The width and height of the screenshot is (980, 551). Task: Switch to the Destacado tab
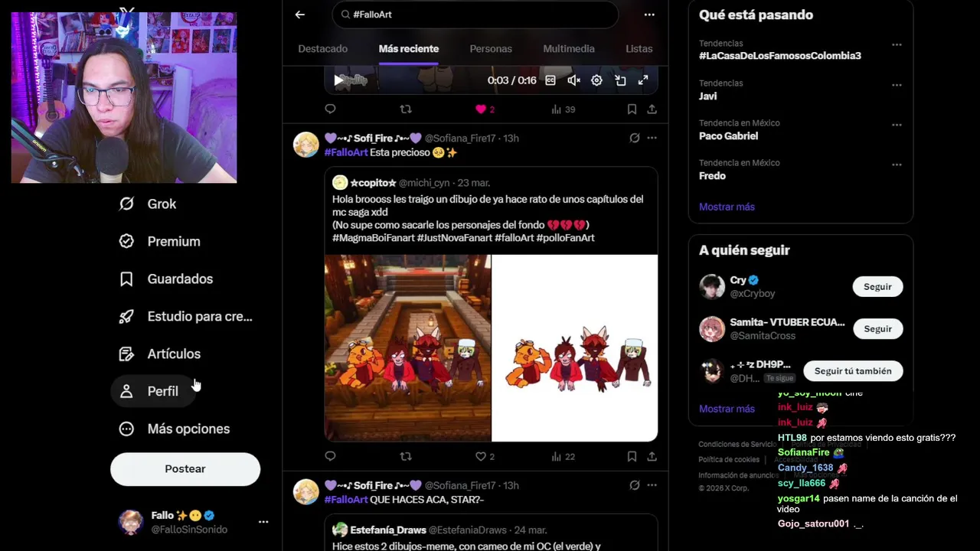(x=322, y=49)
